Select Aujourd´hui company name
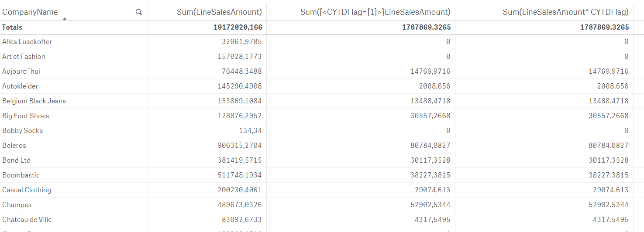Screen dimensions: 644x232 tap(21, 72)
